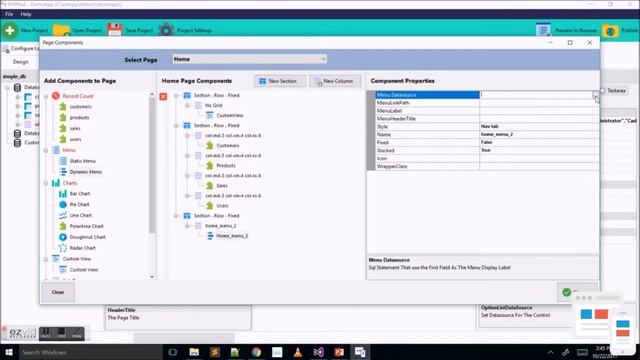Click the green checkmark confirm button
This screenshot has width=640, height=360.
567,292
